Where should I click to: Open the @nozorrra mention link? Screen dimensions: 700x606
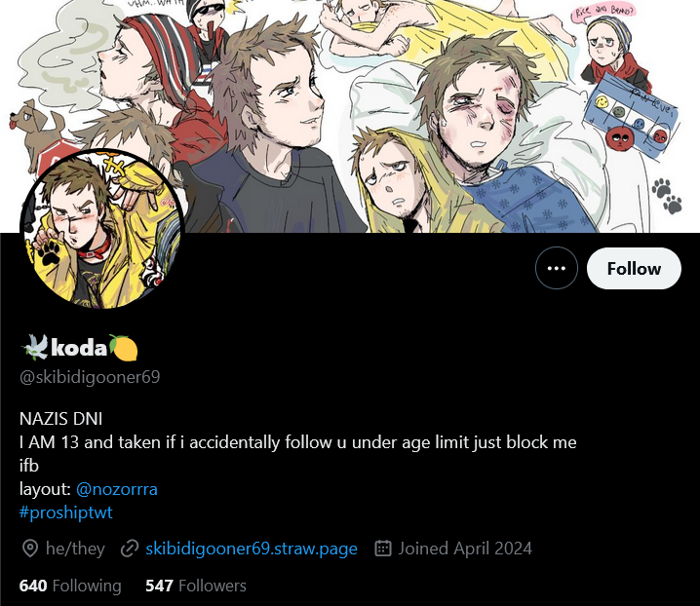[117, 489]
